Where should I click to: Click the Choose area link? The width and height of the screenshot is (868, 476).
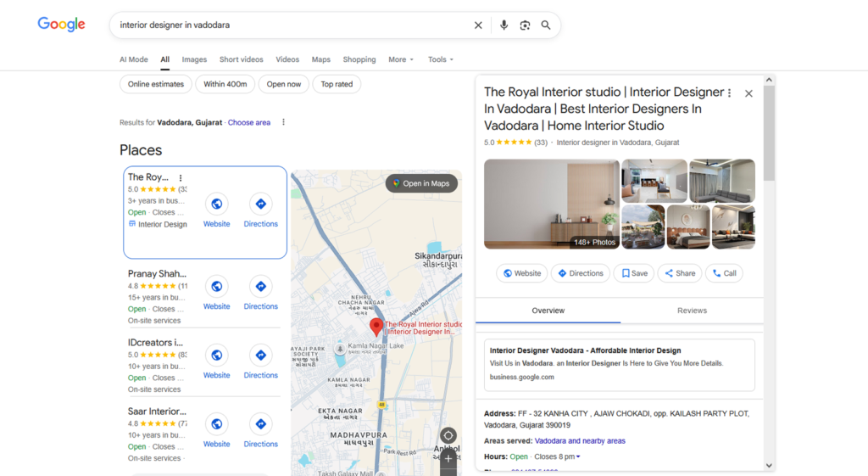click(x=249, y=122)
